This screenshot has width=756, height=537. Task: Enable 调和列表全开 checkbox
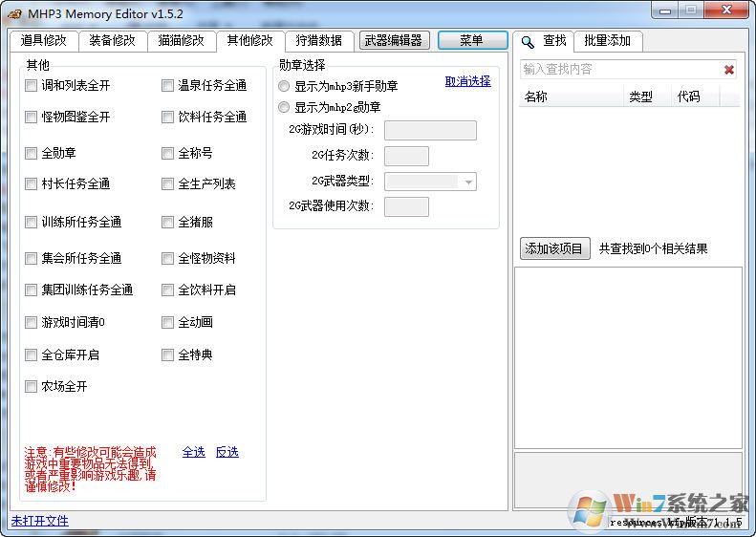pyautogui.click(x=31, y=86)
